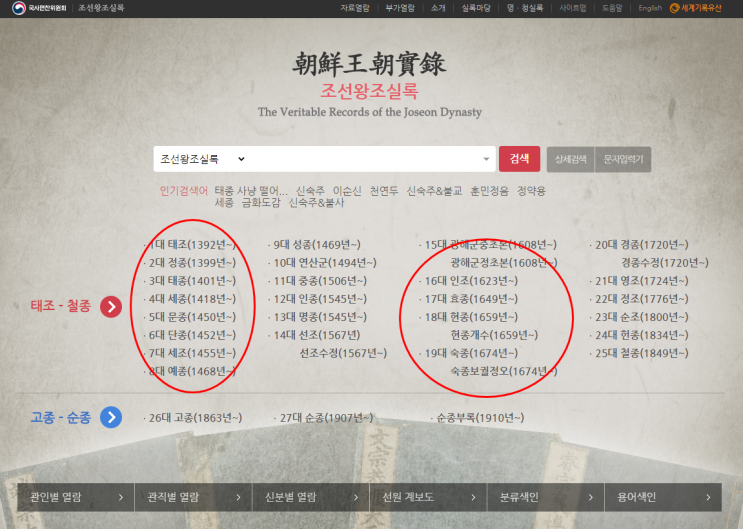Open 상세검색 advanced search
743x529 pixels.
pos(571,159)
